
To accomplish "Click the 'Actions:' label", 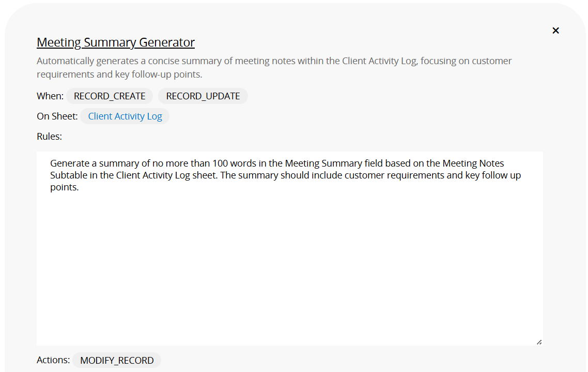I will [x=53, y=360].
